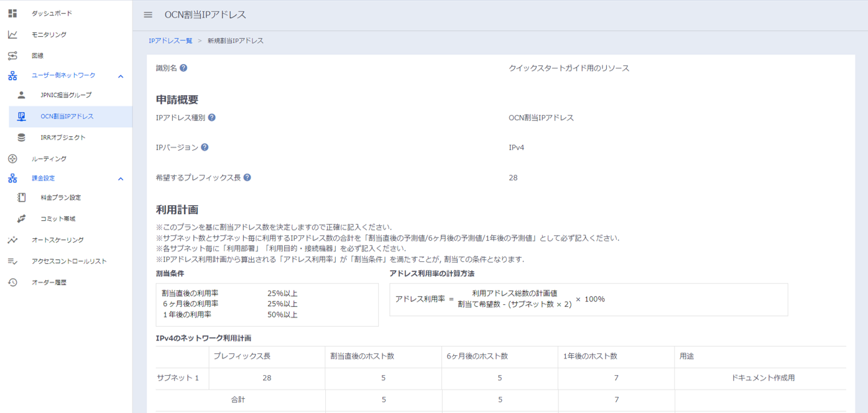Click the 用途 column header
868x413 pixels.
[x=686, y=356]
